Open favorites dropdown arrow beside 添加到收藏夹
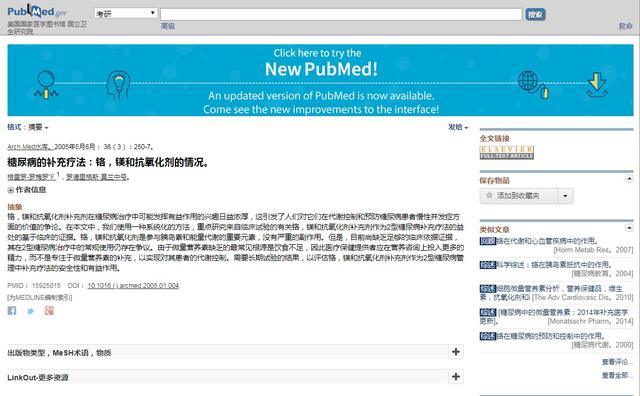 [565, 196]
